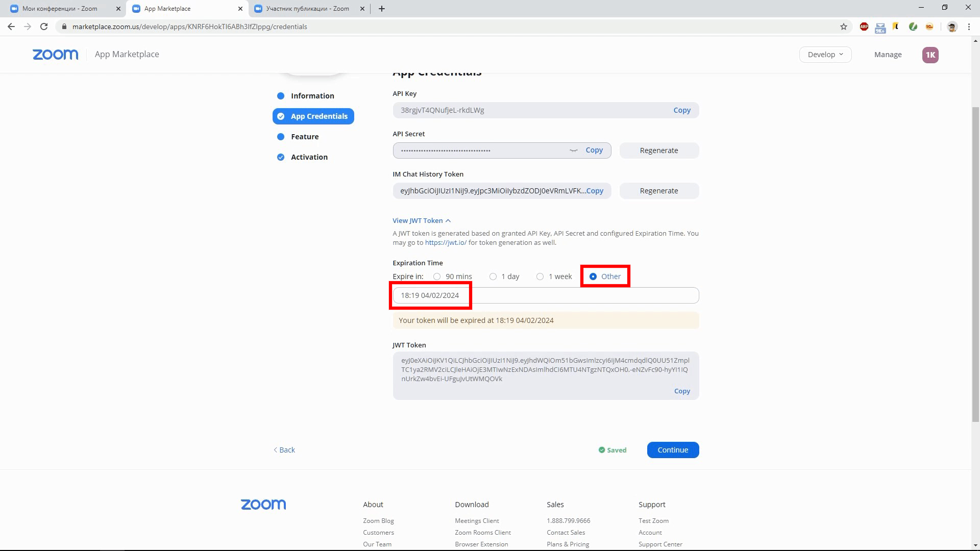The height and width of the screenshot is (551, 980).
Task: Select 1 week expiration option
Action: [540, 277]
